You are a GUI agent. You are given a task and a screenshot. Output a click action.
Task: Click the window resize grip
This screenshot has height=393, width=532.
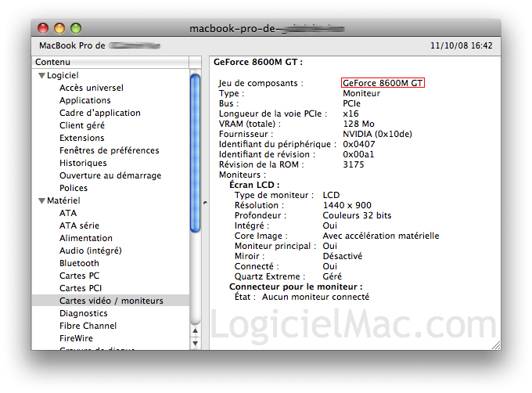click(496, 345)
